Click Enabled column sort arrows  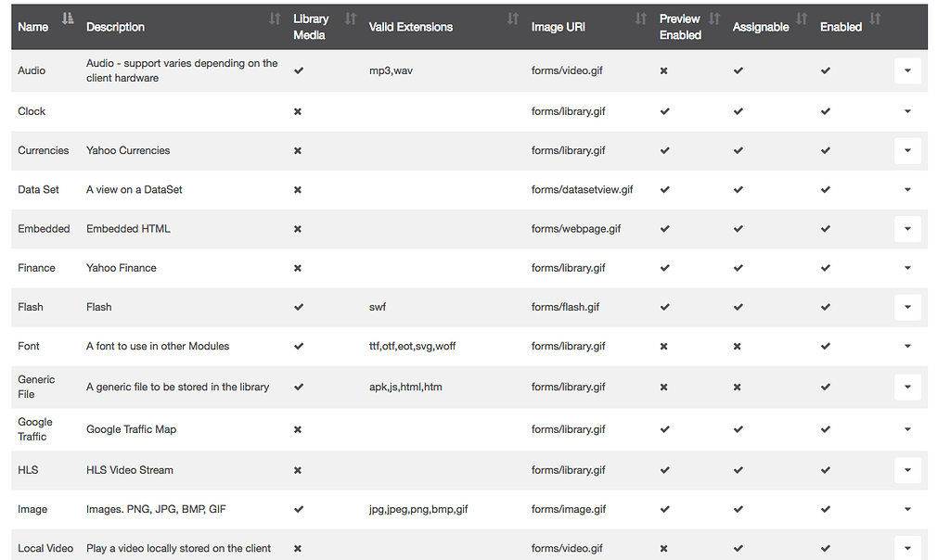coord(875,19)
